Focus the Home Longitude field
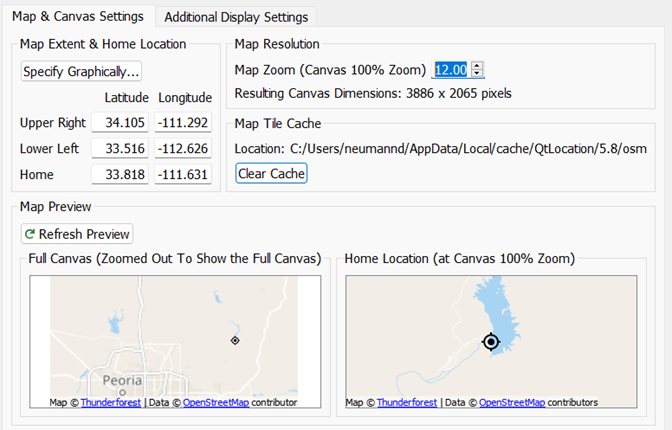Viewport: 672px width, 430px height. 184,175
